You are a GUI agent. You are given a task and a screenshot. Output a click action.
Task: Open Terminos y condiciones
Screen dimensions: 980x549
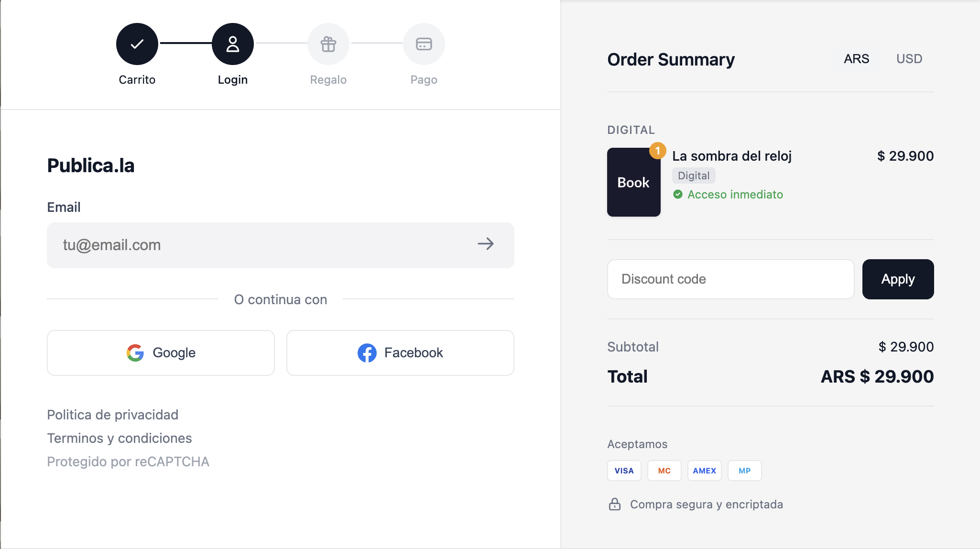120,438
